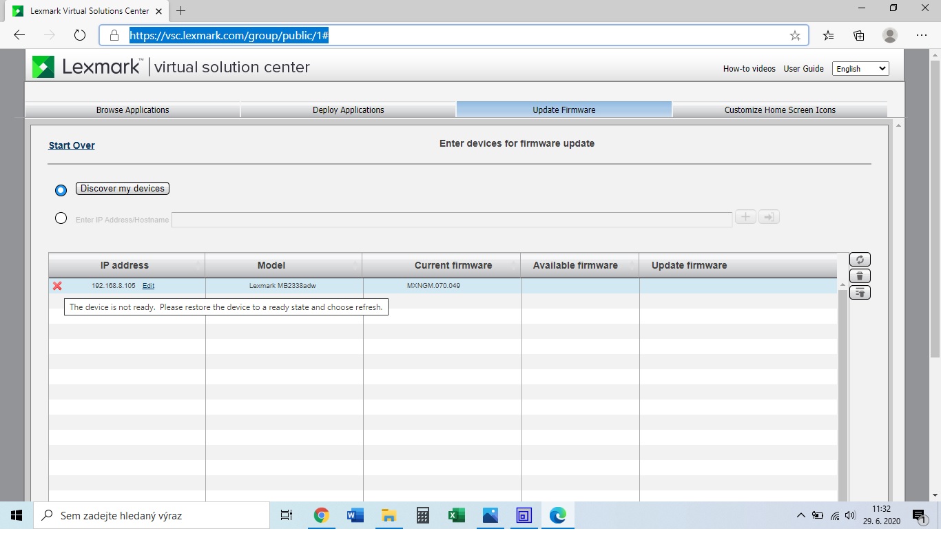Click the refresh devices icon beside the table

pyautogui.click(x=860, y=260)
